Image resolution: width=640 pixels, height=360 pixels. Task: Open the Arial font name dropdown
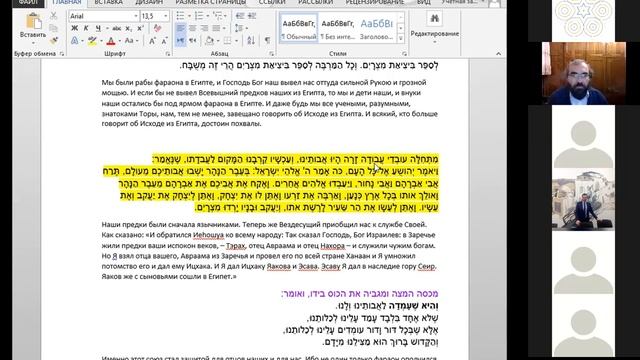[x=136, y=16]
